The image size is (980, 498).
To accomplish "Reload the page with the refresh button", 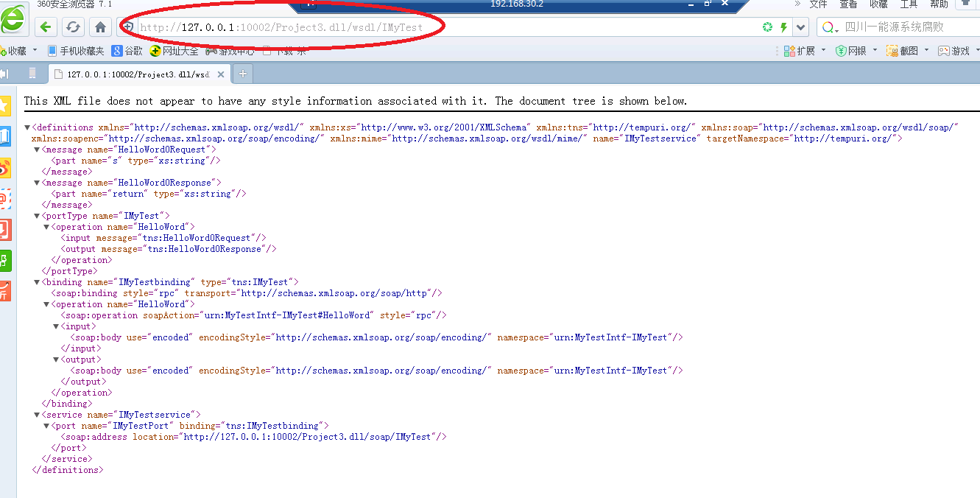I will [x=72, y=27].
